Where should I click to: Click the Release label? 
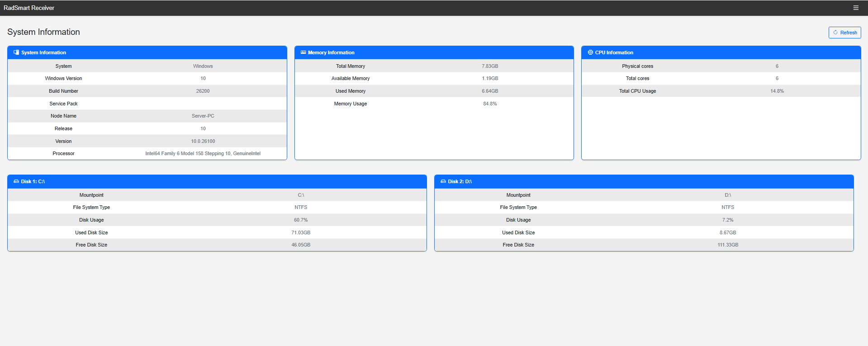pos(63,128)
